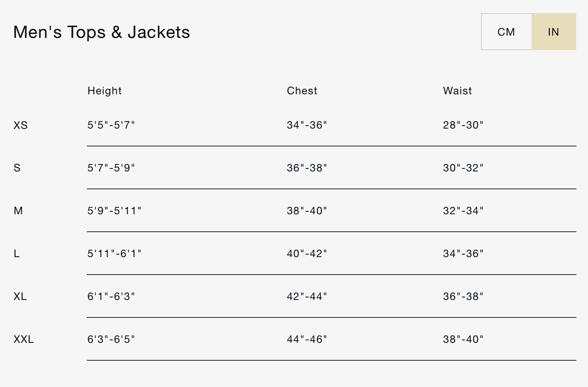Click the XXL waist value 38"-40"
588x387 pixels.
coord(463,339)
